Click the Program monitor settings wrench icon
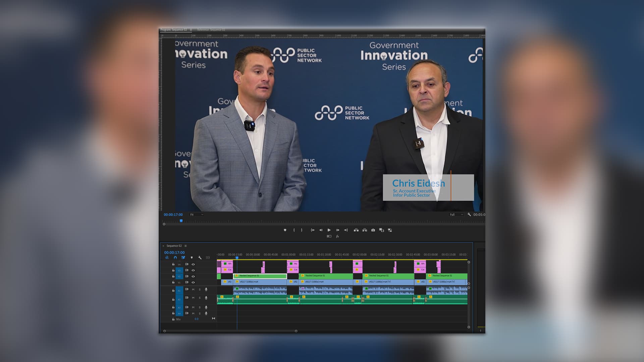 pyautogui.click(x=469, y=215)
